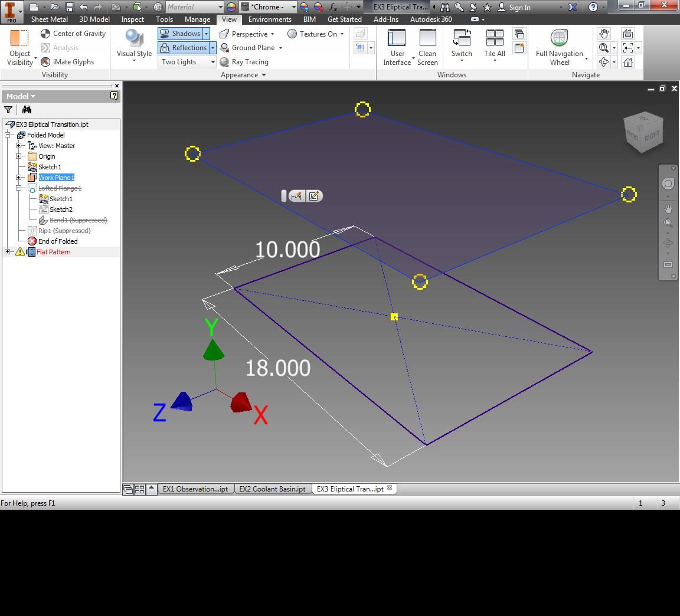Collapse the Lofted Flange1 node
This screenshot has height=616, width=680.
19,188
